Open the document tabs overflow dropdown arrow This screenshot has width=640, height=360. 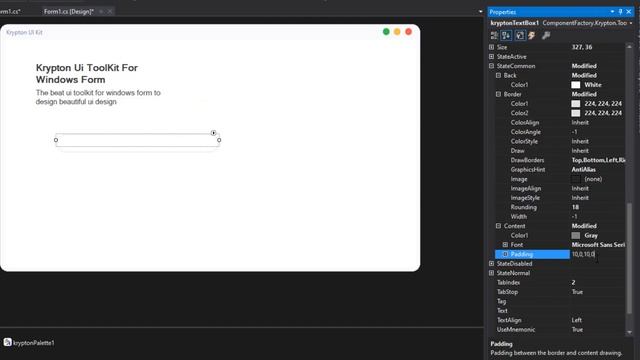tap(480, 11)
